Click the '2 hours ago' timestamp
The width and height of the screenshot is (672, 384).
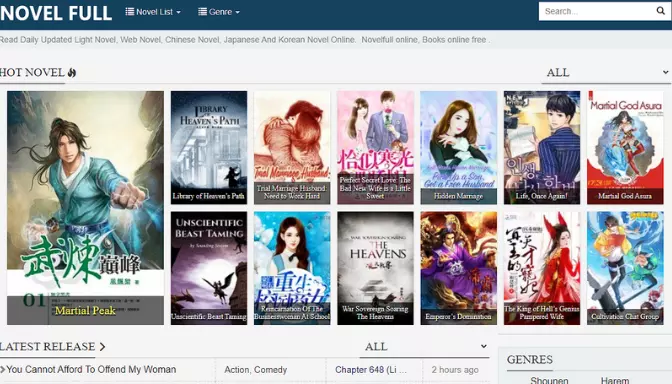click(x=455, y=370)
